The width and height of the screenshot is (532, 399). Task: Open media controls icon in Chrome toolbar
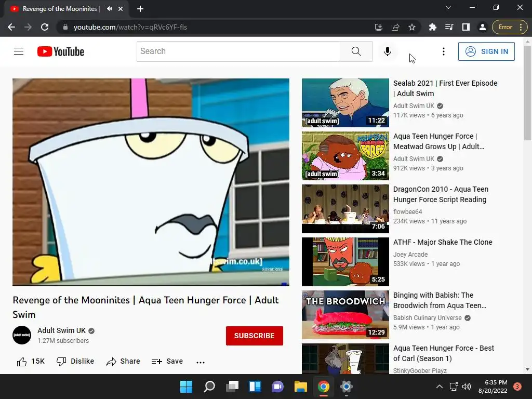click(449, 27)
